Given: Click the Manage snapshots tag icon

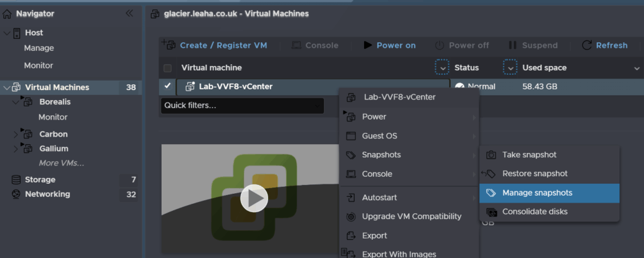Looking at the screenshot, I should pyautogui.click(x=491, y=193).
